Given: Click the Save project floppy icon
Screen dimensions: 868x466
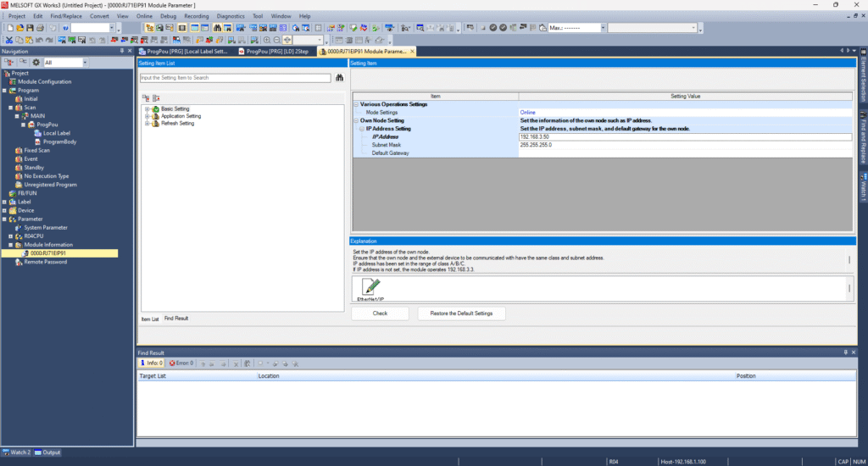Looking at the screenshot, I should 30,28.
